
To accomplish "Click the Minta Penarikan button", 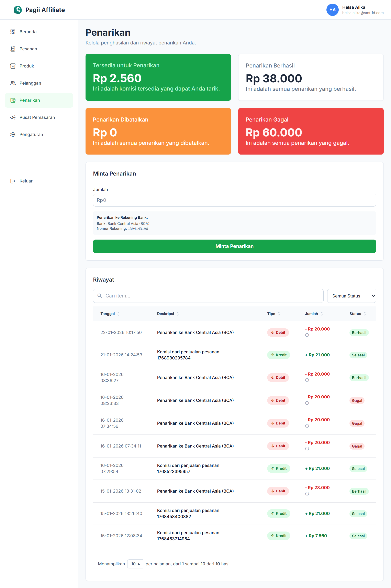I will [234, 246].
